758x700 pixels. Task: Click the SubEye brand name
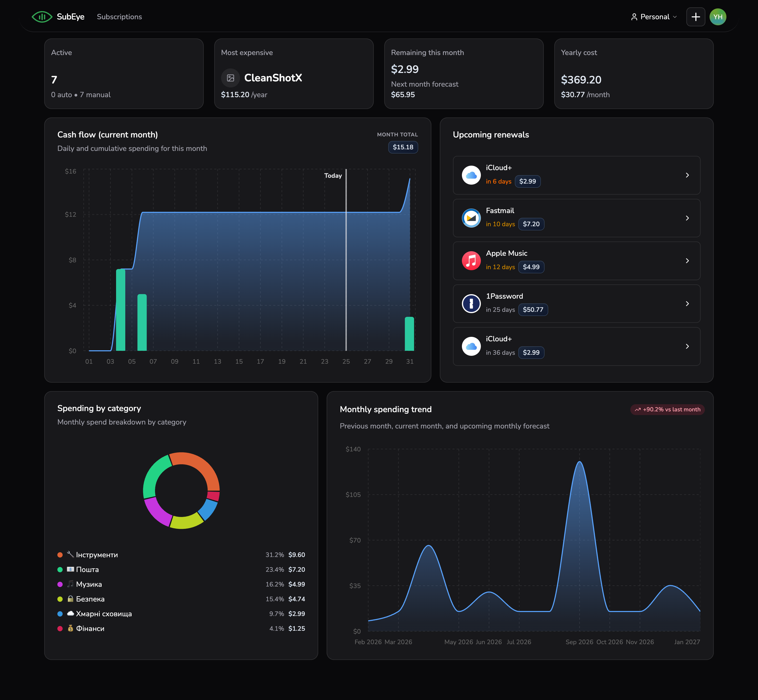tap(71, 17)
